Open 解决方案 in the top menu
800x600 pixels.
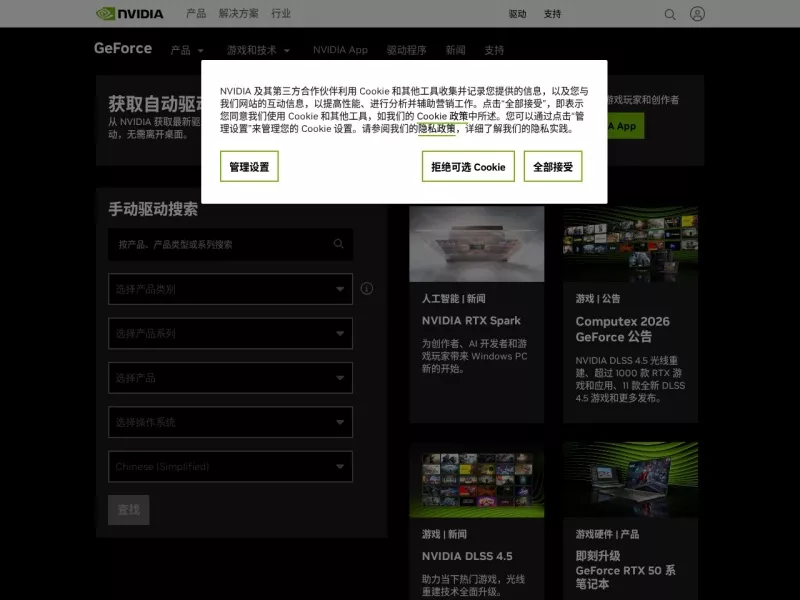[238, 14]
